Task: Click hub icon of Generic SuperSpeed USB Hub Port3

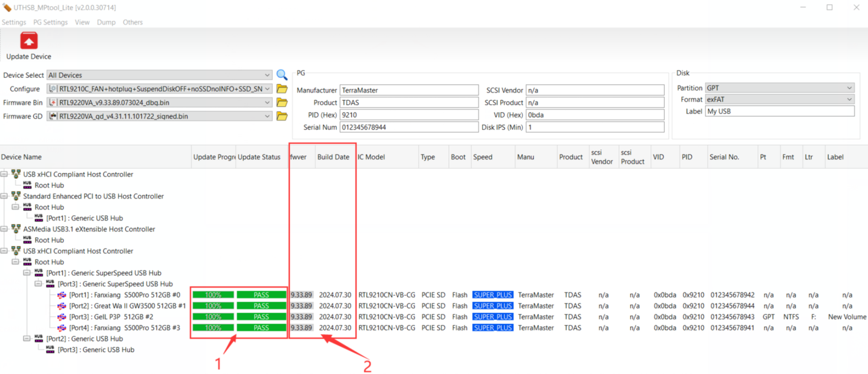Action: click(x=50, y=284)
